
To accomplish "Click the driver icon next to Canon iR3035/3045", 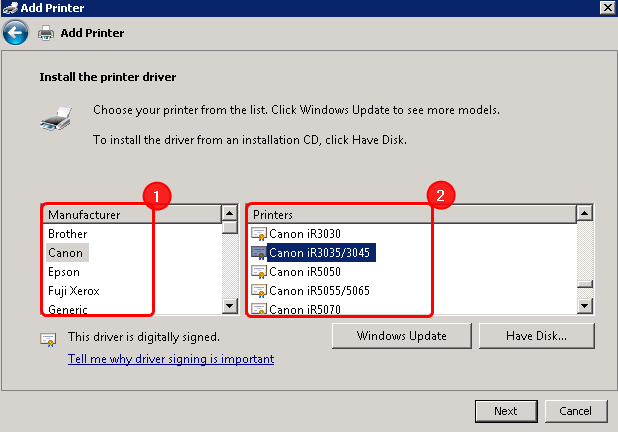I will 258,253.
